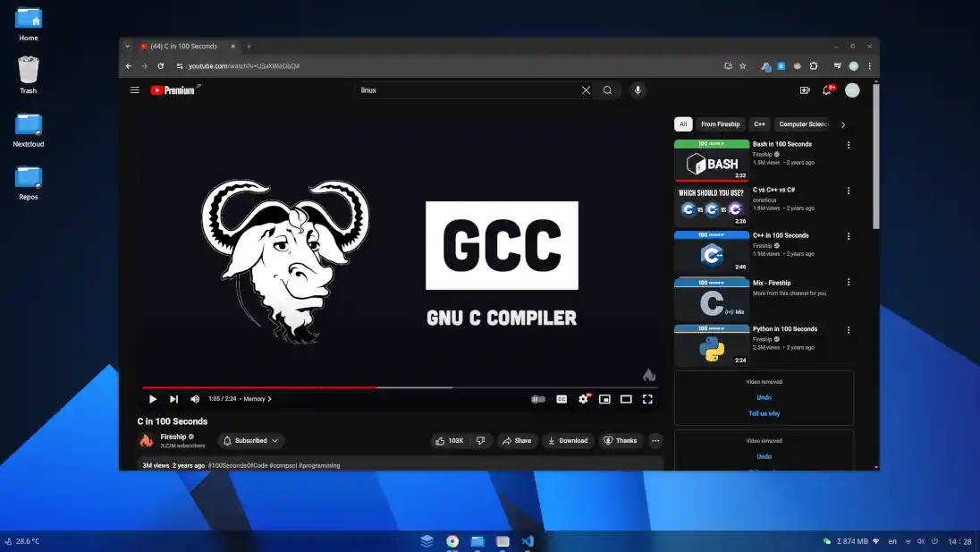980x552 pixels.
Task: Open options for Bash in 100 Seconds
Action: point(849,145)
